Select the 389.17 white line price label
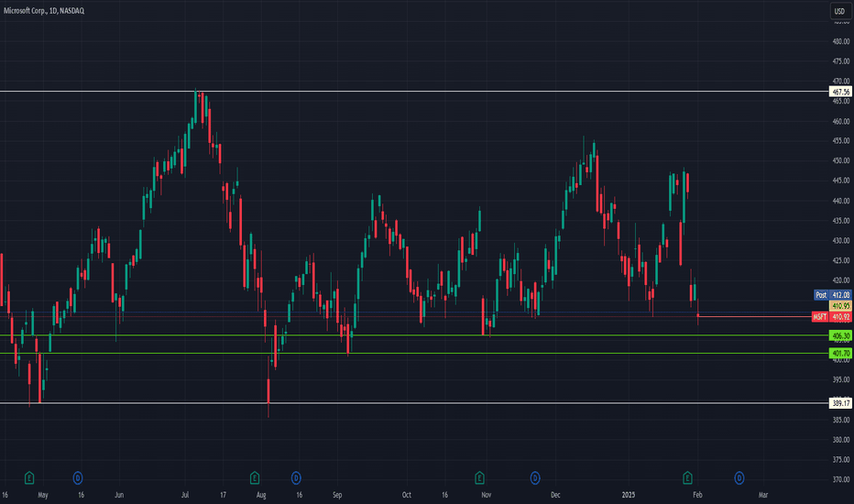854x504 pixels. pyautogui.click(x=840, y=403)
